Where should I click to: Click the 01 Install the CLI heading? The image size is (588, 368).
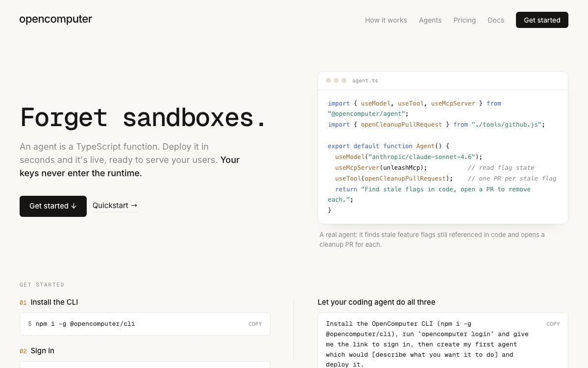(49, 302)
